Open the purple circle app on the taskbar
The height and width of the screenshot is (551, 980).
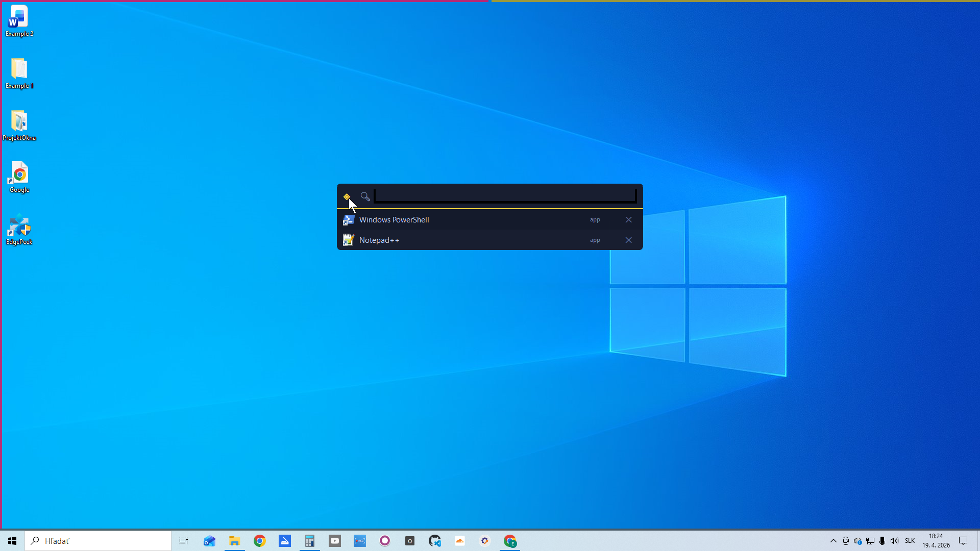(384, 541)
